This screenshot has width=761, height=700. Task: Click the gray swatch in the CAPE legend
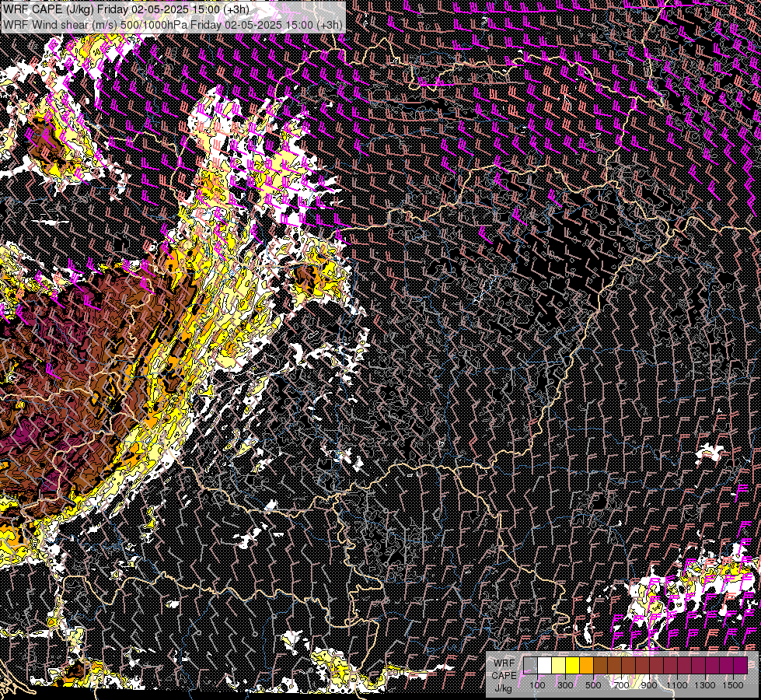tap(530, 666)
